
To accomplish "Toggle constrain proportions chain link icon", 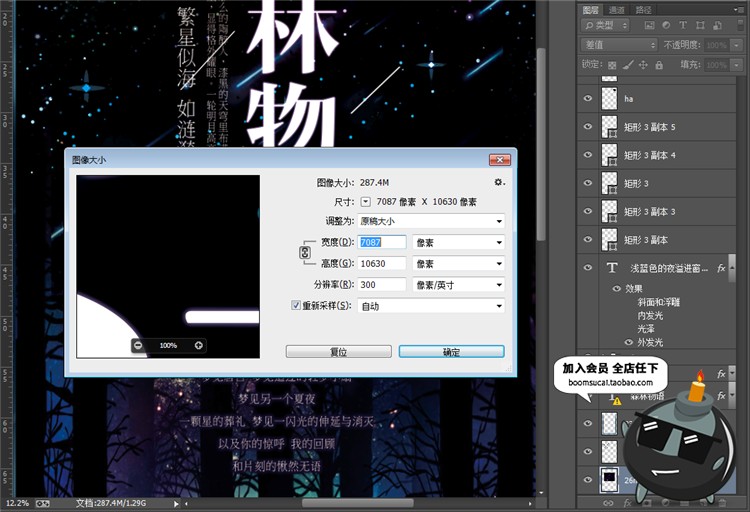I will click(305, 252).
